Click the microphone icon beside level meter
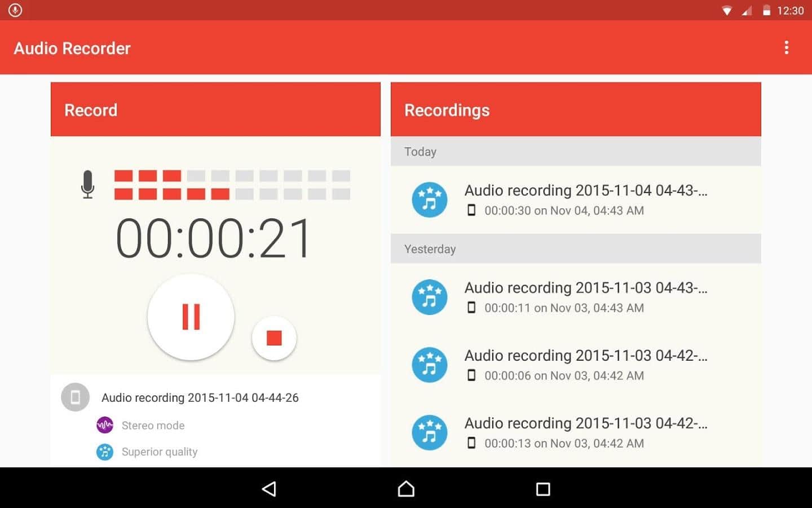Viewport: 812px width, 508px height. [87, 185]
